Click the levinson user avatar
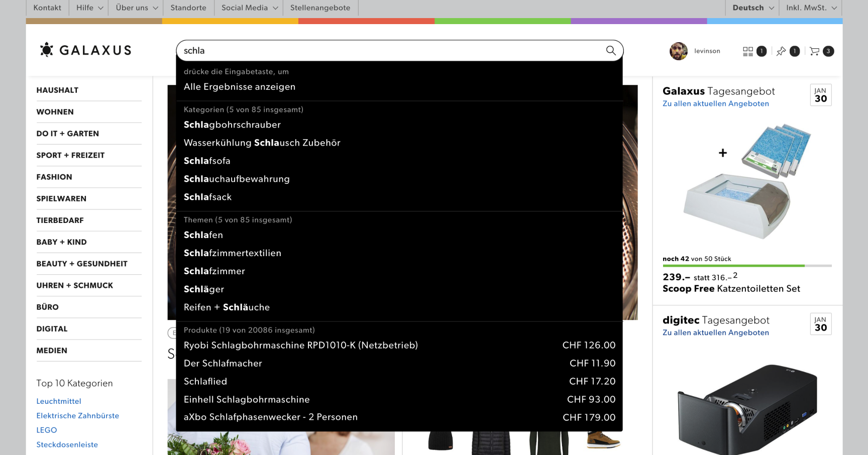Viewport: 868px width, 455px height. pyautogui.click(x=679, y=51)
